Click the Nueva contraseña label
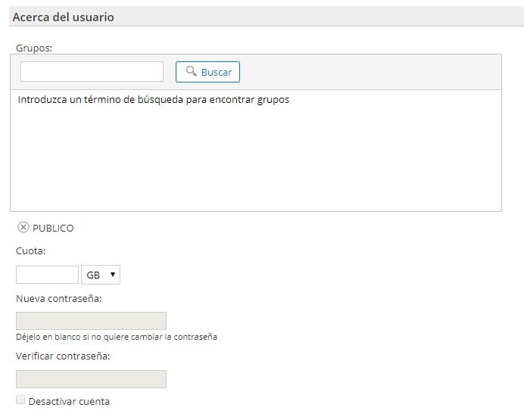The width and height of the screenshot is (524, 420). [59, 298]
